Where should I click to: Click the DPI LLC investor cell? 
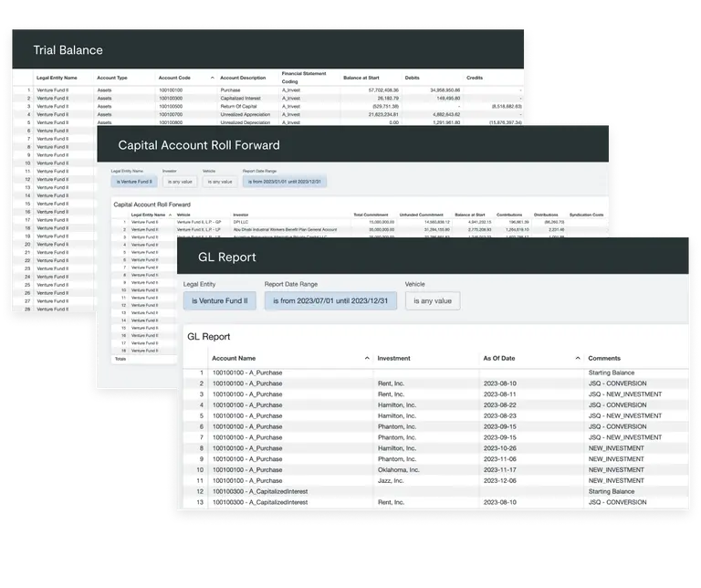click(242, 222)
